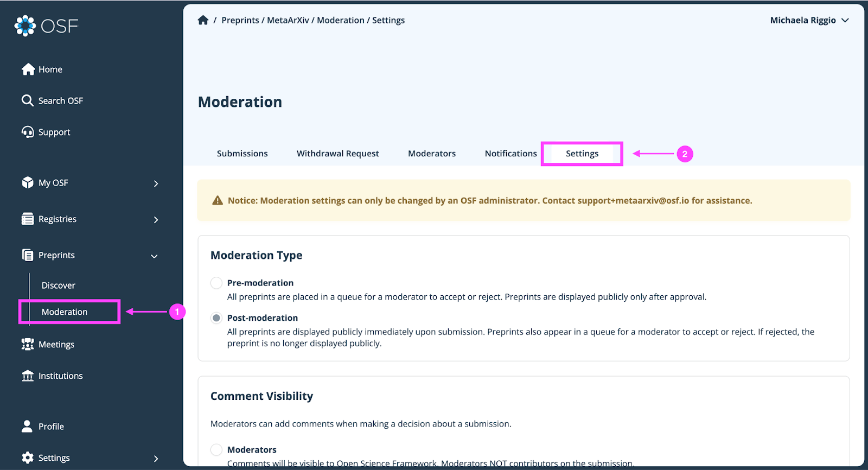The height and width of the screenshot is (470, 868).
Task: Go to Home in the sidebar
Action: click(50, 69)
